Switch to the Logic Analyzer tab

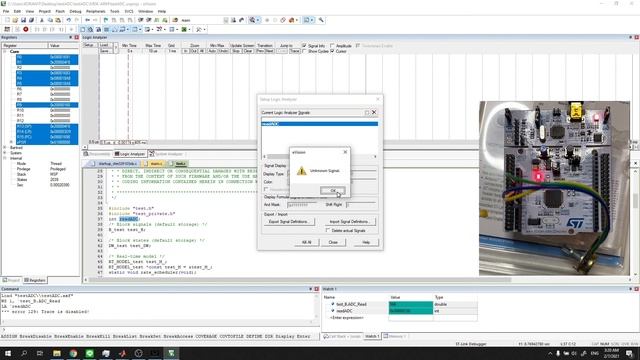(x=130, y=154)
